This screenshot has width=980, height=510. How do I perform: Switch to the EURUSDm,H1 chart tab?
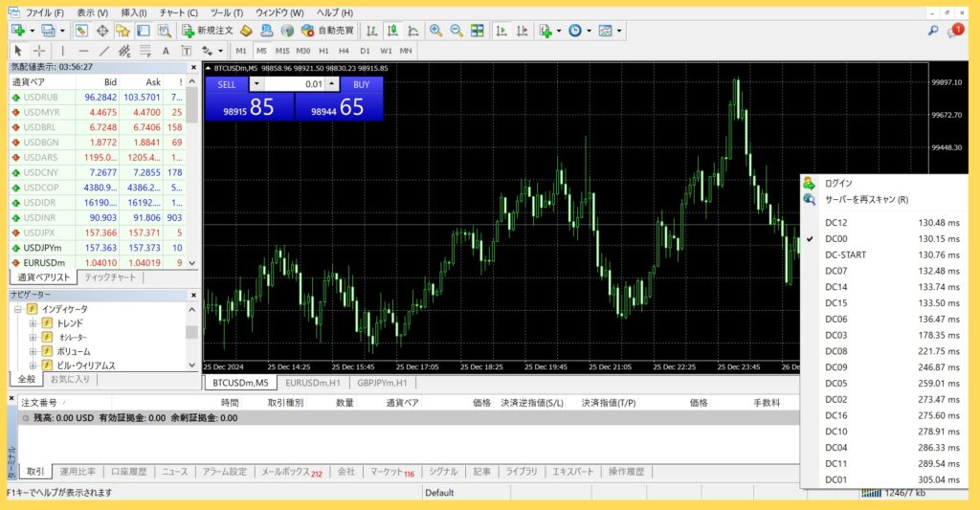point(311,382)
